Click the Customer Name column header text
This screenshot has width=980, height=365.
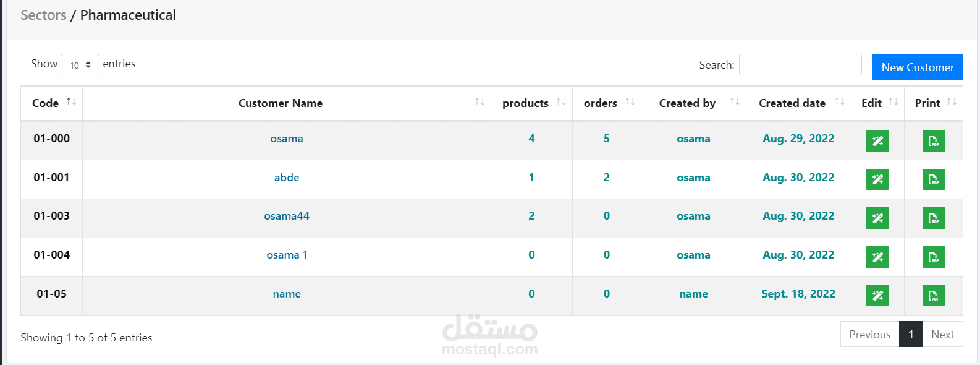click(x=281, y=103)
